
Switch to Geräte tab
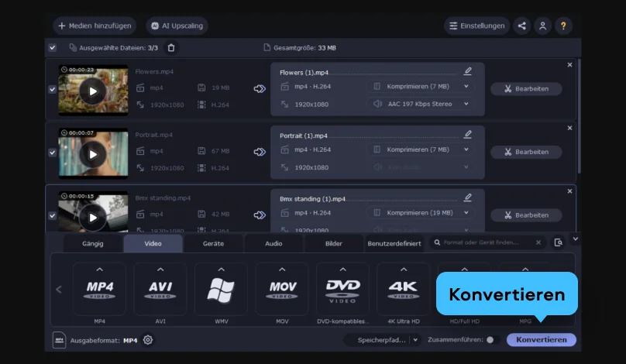(213, 243)
